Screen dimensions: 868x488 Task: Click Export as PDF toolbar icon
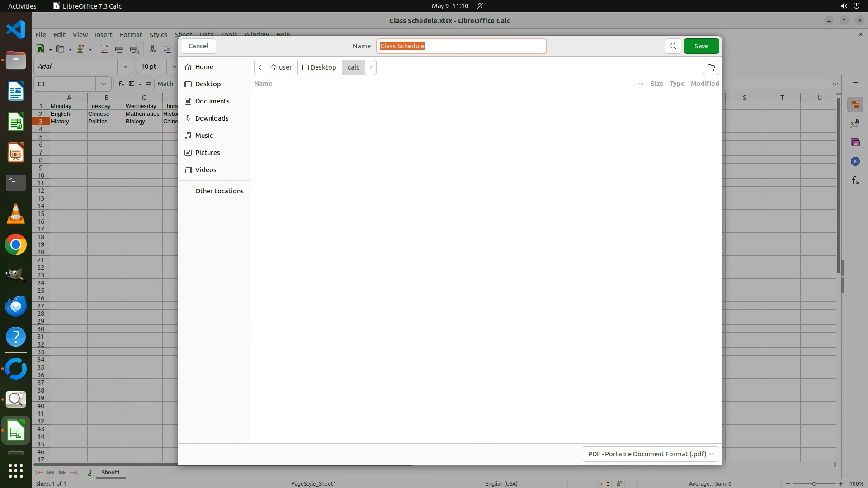click(x=104, y=49)
